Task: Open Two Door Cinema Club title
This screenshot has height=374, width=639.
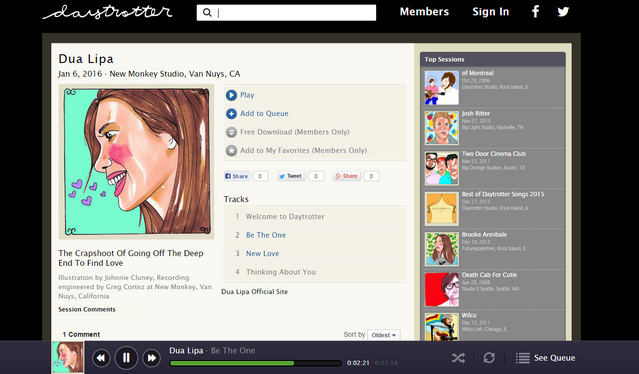Action: click(494, 154)
